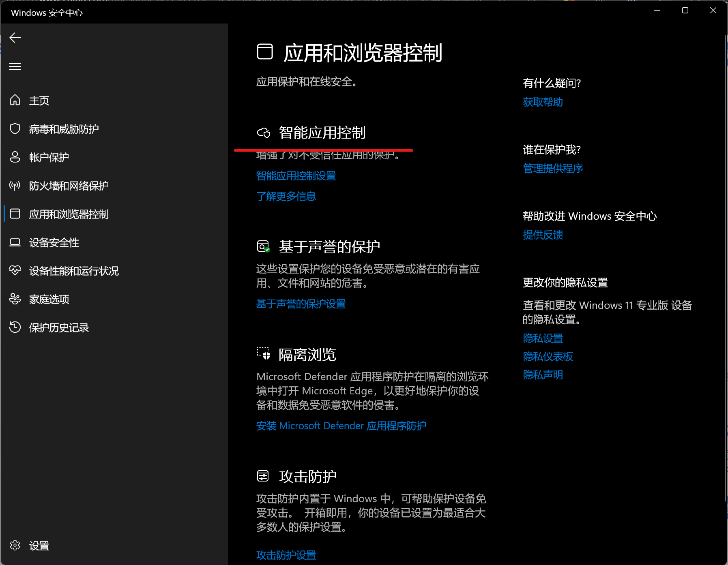Click the shield icon for 病毒和威胁防护
This screenshot has width=728, height=565.
click(x=15, y=128)
